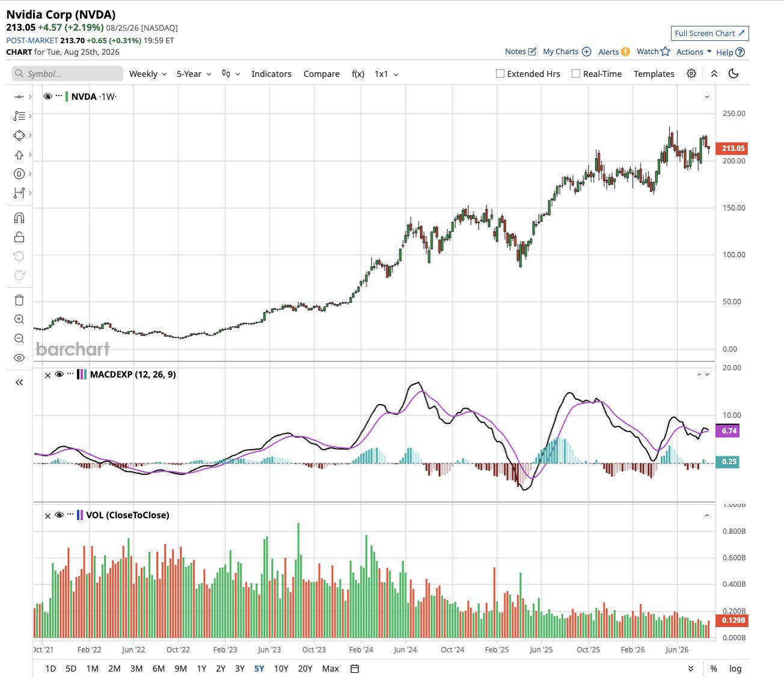This screenshot has height=689, width=784.
Task: Add chart to Watch list star
Action: [665, 52]
